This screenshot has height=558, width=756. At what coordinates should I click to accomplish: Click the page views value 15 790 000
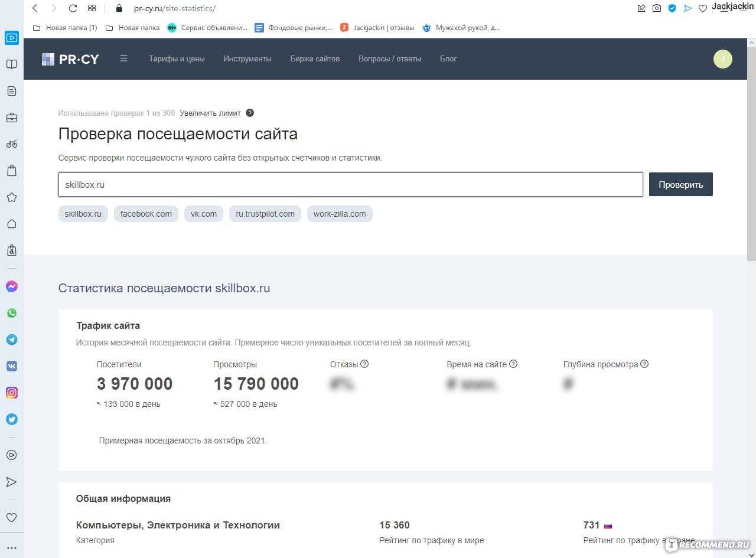pyautogui.click(x=256, y=384)
